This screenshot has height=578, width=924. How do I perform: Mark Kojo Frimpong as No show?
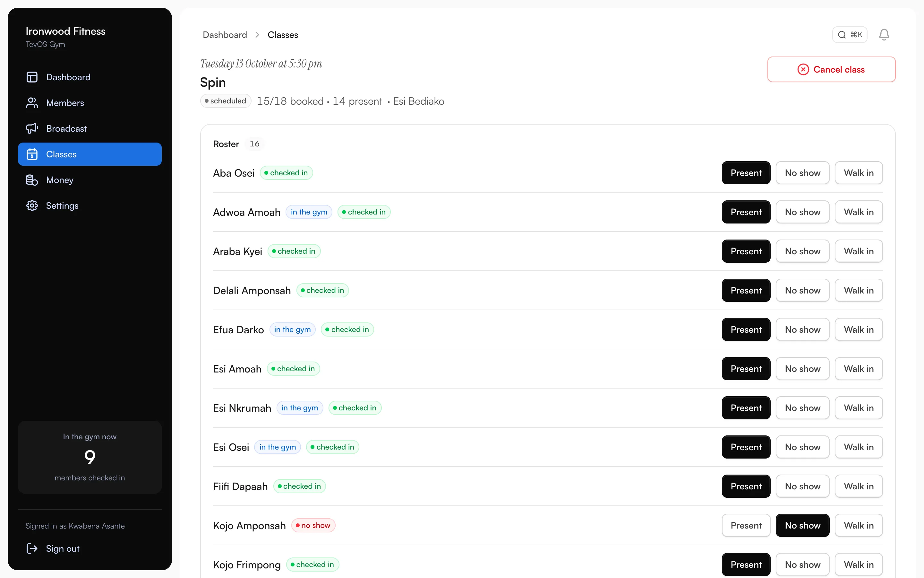[x=802, y=565]
